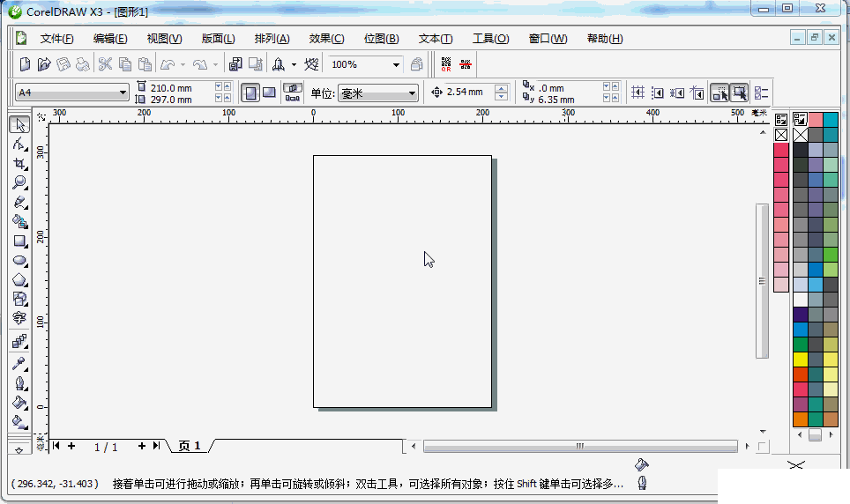Select the Shape tool
Viewport: 850px width, 504px height.
tap(19, 145)
